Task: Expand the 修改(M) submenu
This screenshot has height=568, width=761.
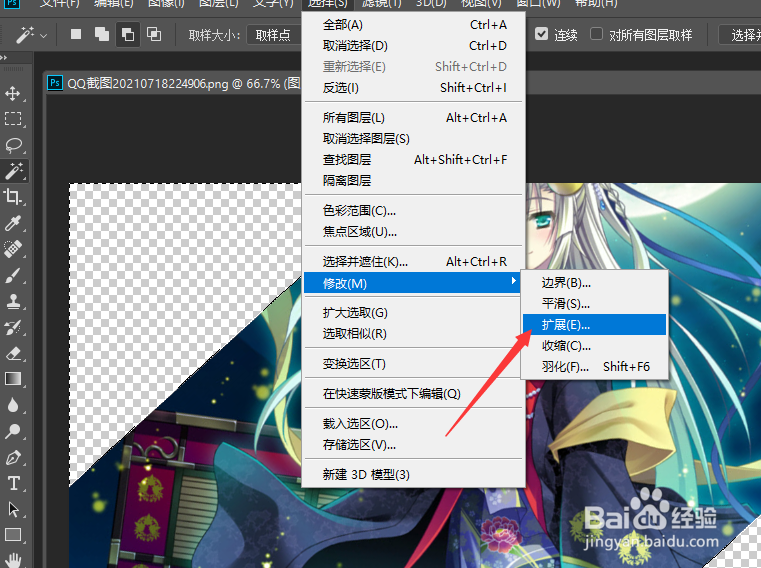Action: 414,283
